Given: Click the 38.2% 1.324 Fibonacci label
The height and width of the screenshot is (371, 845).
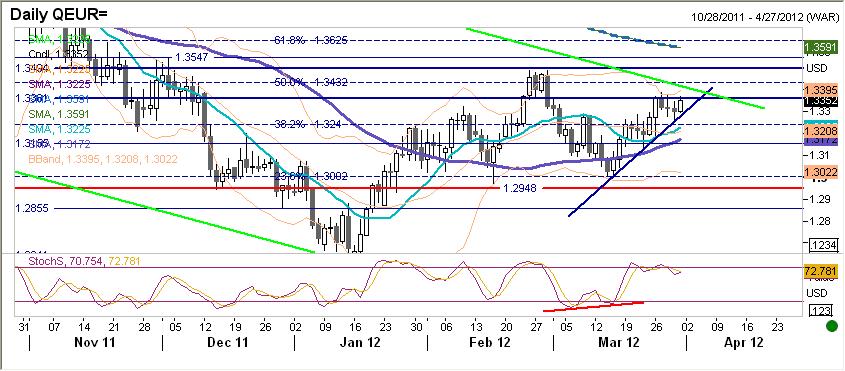Looking at the screenshot, I should click(x=307, y=123).
